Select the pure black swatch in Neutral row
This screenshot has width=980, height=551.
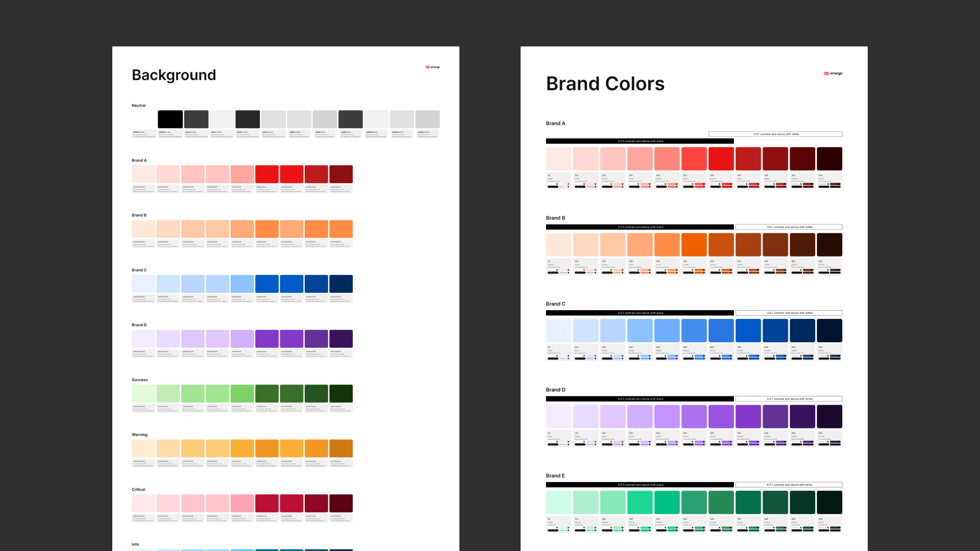[x=170, y=119]
